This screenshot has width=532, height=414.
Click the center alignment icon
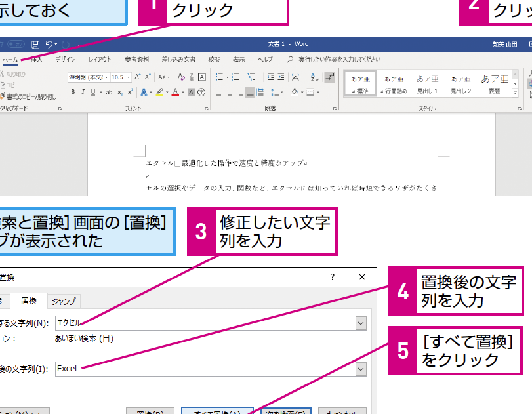[x=230, y=93]
